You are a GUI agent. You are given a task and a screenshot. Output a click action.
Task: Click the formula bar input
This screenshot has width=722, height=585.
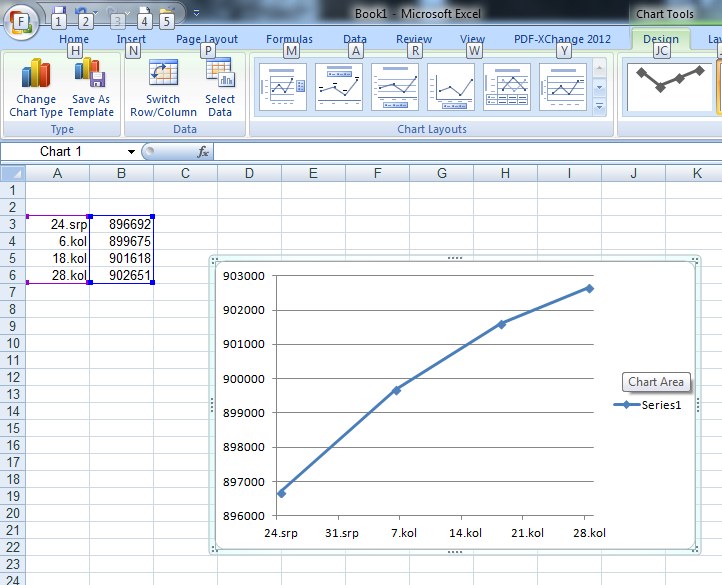[x=467, y=152]
